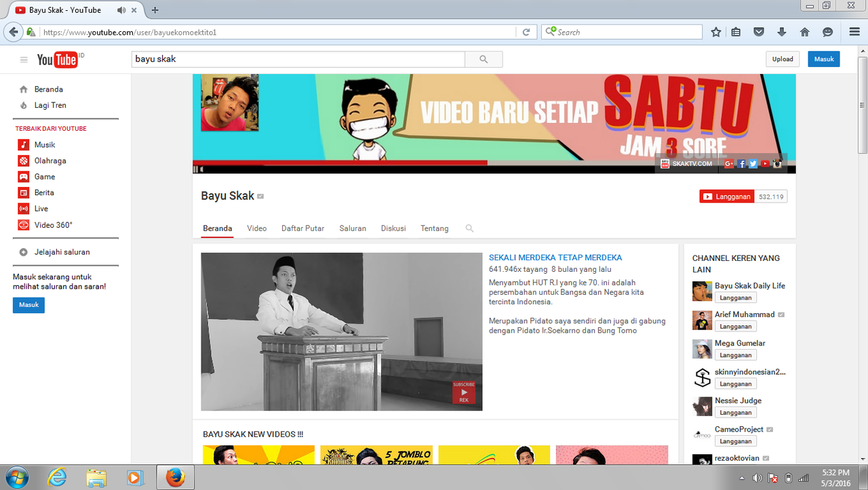Viewport: 868px width, 490px height.
Task: Subscribe with the red Langganan button
Action: [x=726, y=197]
